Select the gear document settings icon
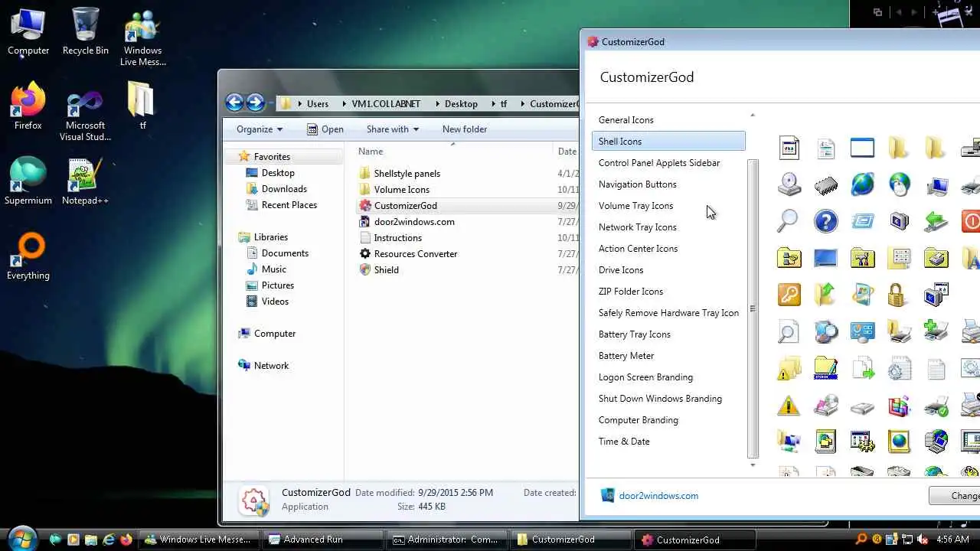980x551 pixels. (x=899, y=369)
